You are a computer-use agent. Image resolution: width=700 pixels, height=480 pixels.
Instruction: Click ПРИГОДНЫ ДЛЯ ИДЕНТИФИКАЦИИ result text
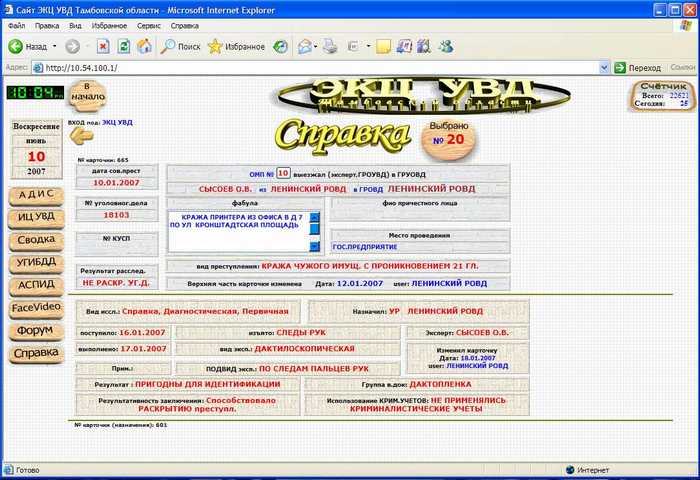click(x=208, y=384)
